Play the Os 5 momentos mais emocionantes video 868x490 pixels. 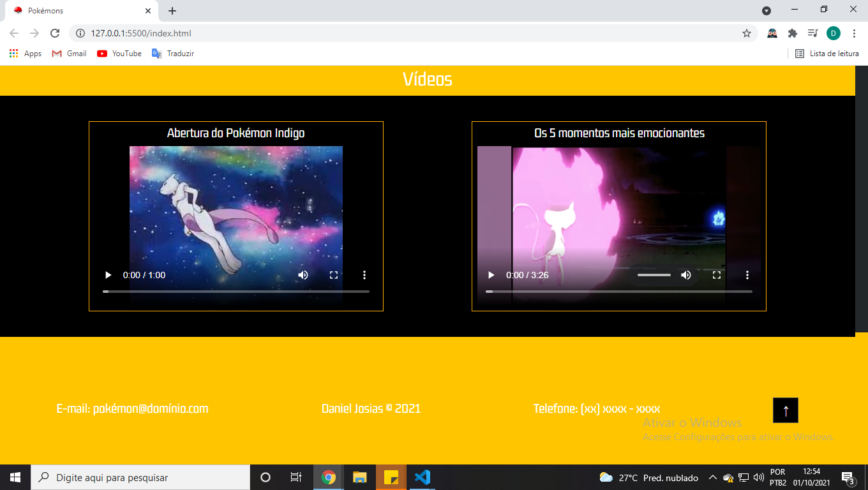pyautogui.click(x=491, y=275)
